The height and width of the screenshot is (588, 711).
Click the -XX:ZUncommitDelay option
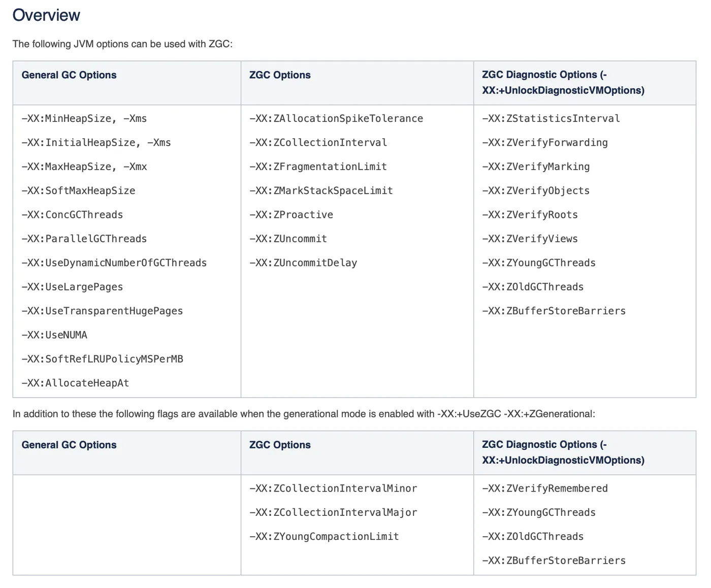pyautogui.click(x=303, y=263)
